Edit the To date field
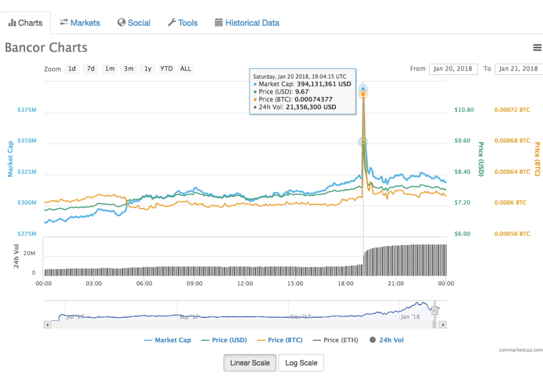The width and height of the screenshot is (543, 392). click(519, 69)
